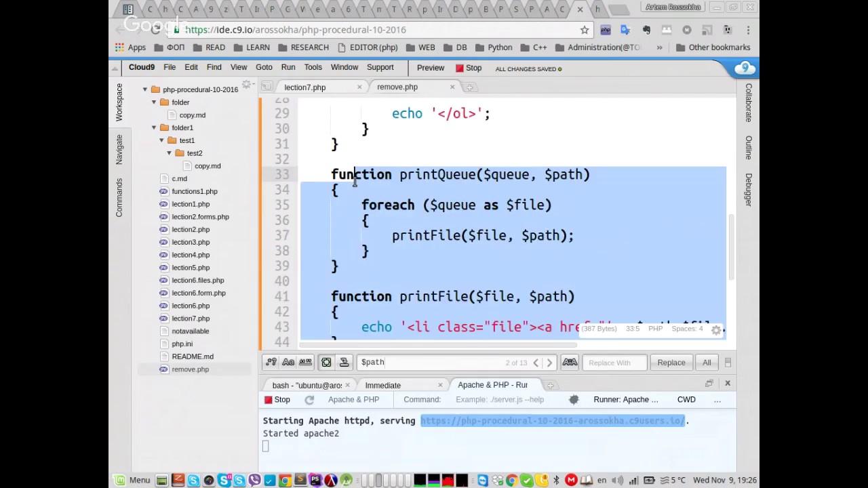
Task: Open editor status bar settings gear
Action: (x=716, y=330)
